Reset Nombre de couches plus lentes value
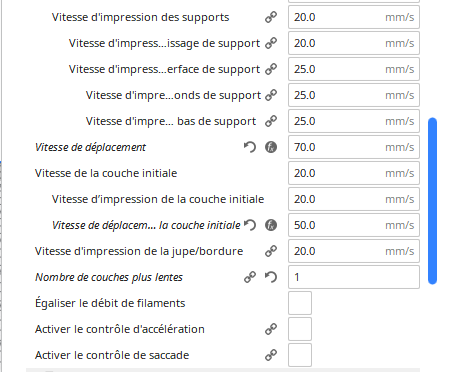453x372 pixels. [x=271, y=277]
